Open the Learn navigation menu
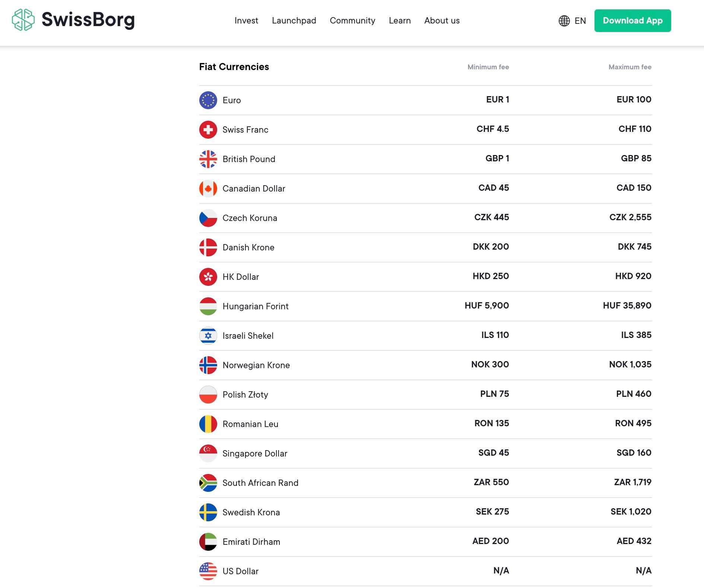 tap(400, 21)
